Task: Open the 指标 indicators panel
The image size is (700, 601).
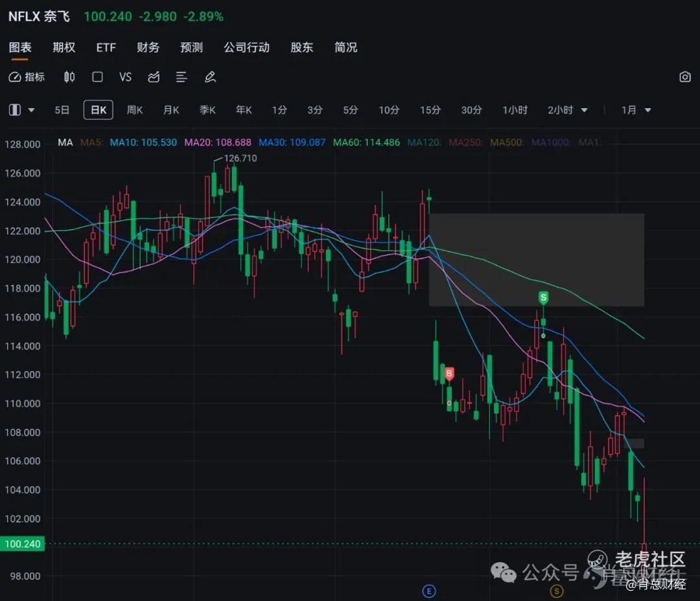Action: coord(27,77)
